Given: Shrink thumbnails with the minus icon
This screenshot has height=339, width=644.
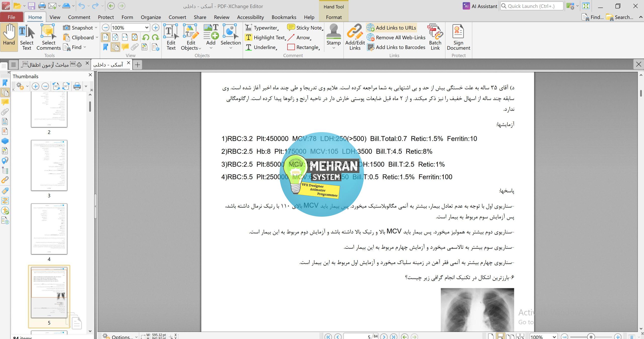Looking at the screenshot, I should (45, 86).
